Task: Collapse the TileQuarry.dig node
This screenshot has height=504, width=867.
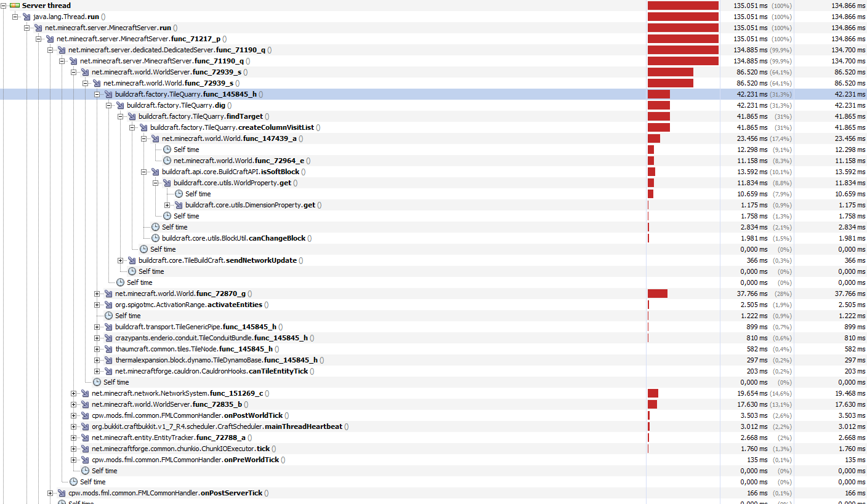Action: point(109,105)
